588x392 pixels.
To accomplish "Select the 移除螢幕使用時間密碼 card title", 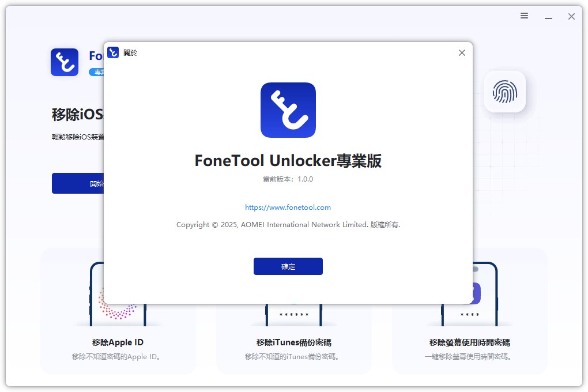I will pyautogui.click(x=469, y=342).
